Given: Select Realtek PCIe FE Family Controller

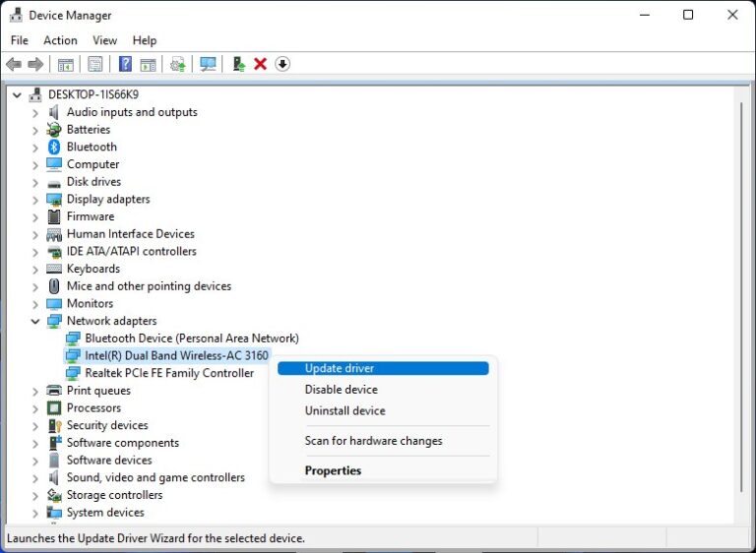Looking at the screenshot, I should coord(169,373).
